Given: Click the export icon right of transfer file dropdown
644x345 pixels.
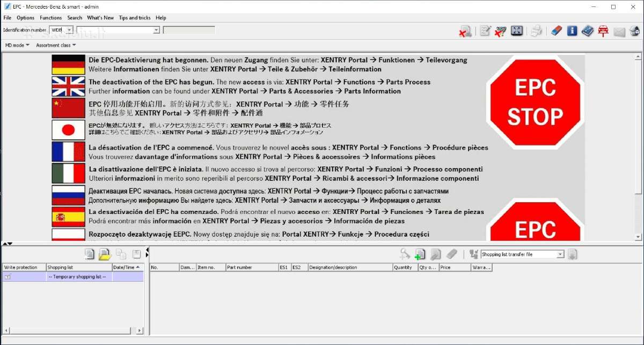Looking at the screenshot, I should (573, 254).
